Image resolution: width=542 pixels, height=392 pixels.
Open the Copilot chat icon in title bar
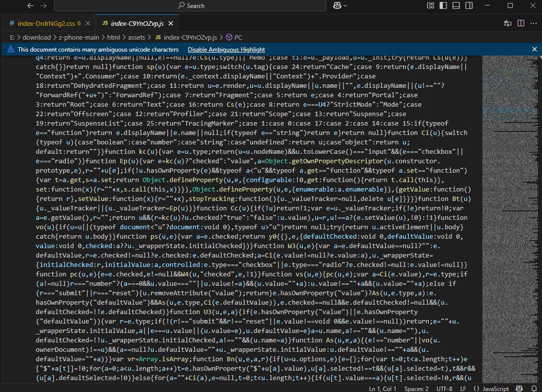(x=337, y=5)
